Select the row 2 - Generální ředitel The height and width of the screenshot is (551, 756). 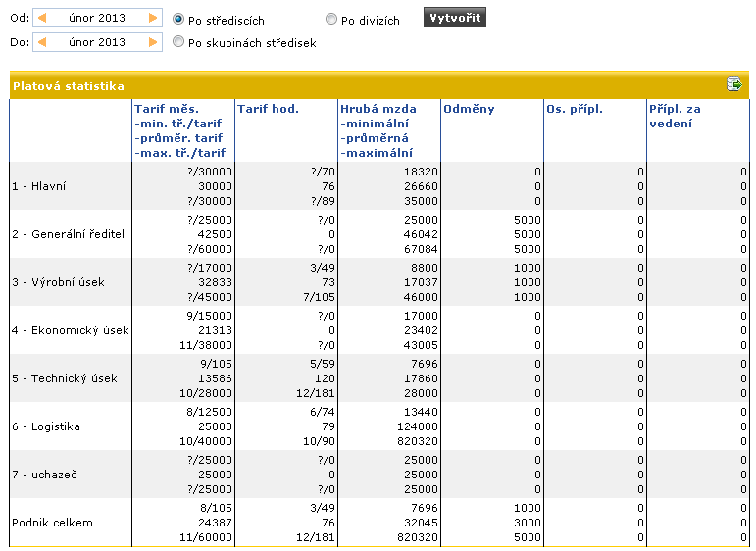[379, 234]
